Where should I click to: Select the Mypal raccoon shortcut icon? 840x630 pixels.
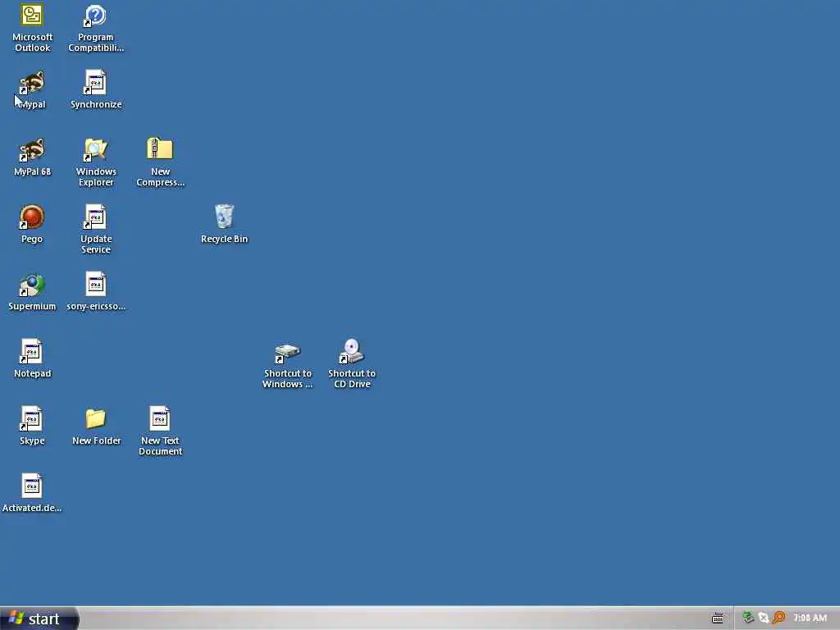click(32, 83)
